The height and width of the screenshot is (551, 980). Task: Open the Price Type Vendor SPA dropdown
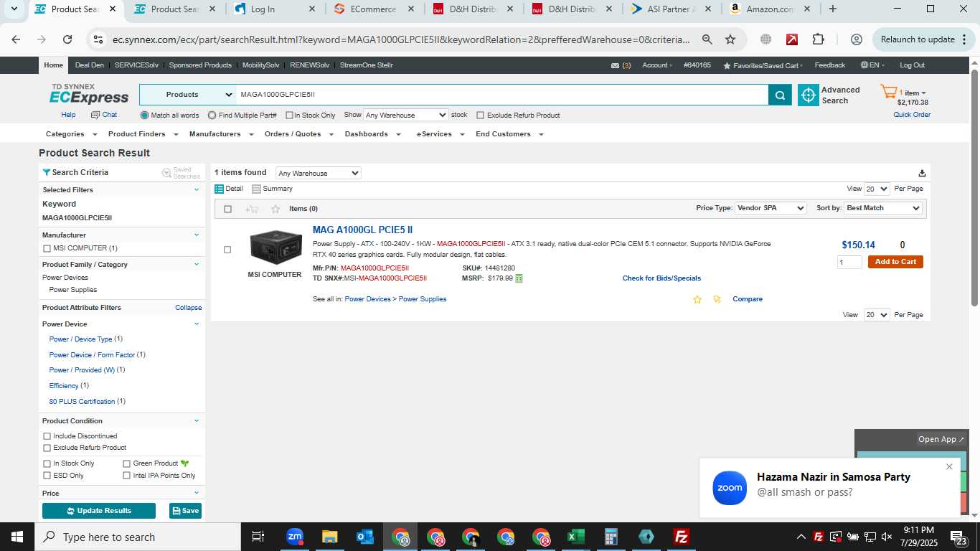pos(771,208)
